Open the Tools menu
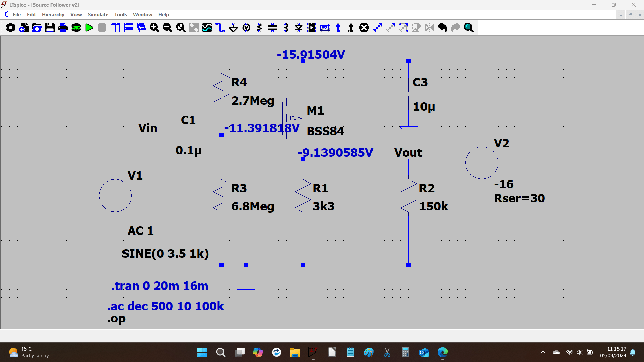 (x=120, y=15)
